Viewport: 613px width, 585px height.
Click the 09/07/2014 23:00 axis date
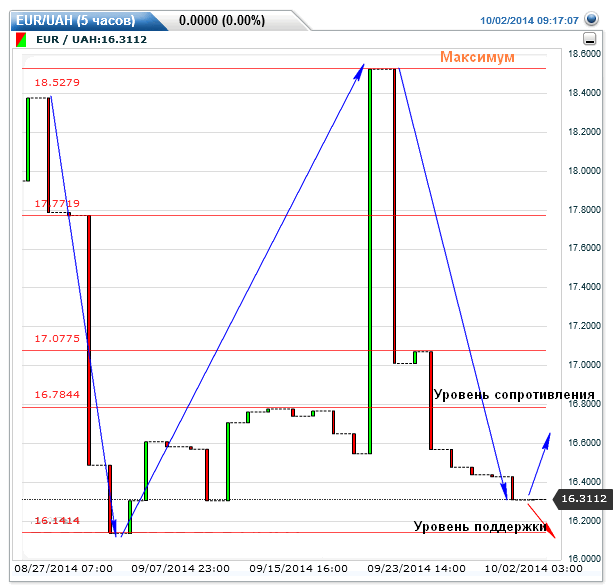click(x=180, y=569)
